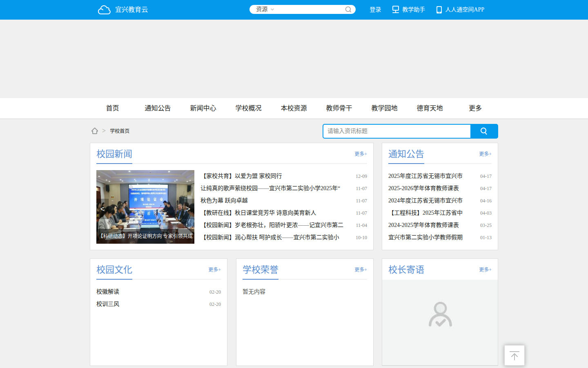The height and width of the screenshot is (368, 588).
Task: Click 更多+ in 学校荣誉 section
Action: 361,269
